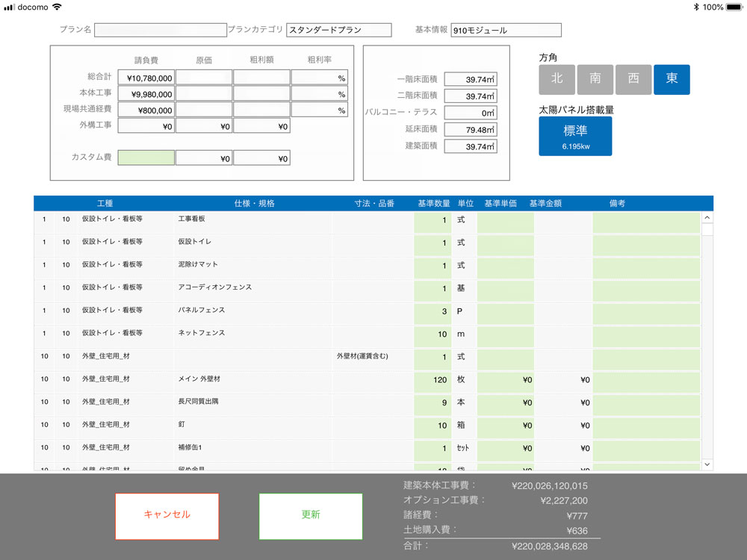This screenshot has height=560, width=747.
Task: Click the 二階床面積 field
Action: coord(471,96)
